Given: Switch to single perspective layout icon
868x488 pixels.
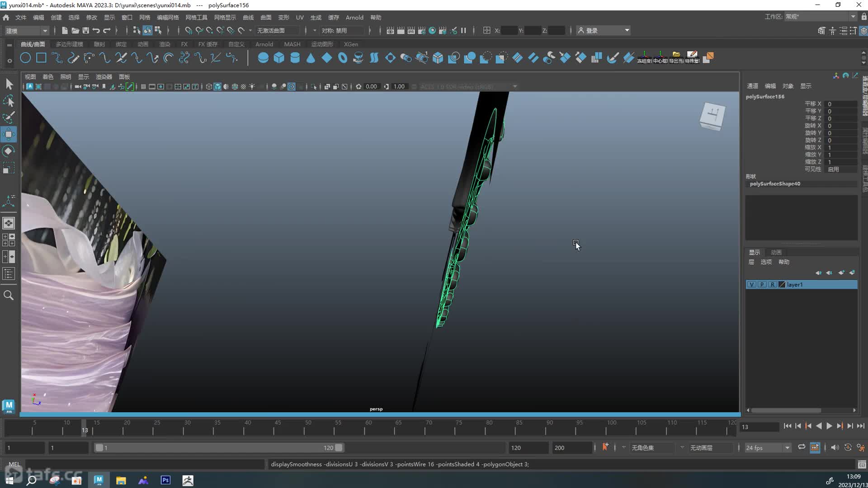Looking at the screenshot, I should click(9, 223).
